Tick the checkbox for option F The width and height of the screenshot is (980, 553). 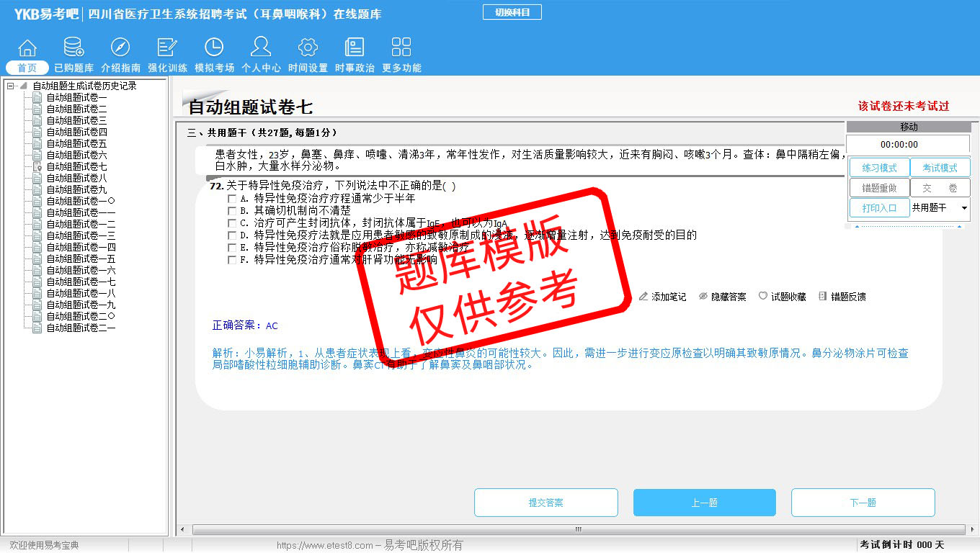(232, 260)
